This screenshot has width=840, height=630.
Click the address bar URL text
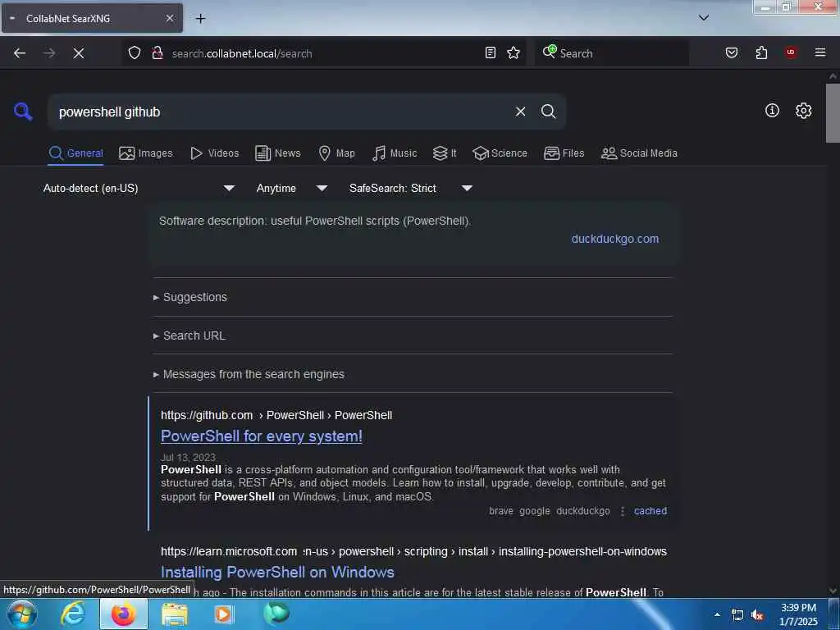pyautogui.click(x=242, y=53)
